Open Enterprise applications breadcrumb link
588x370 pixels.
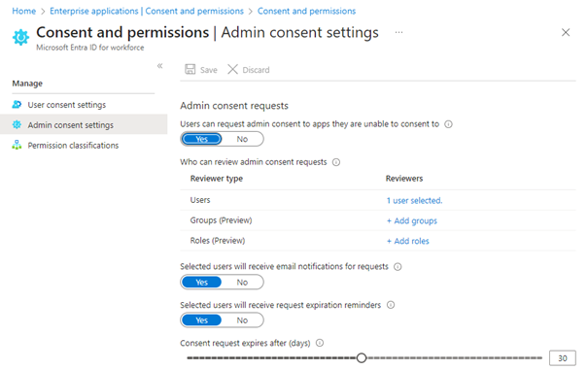pyautogui.click(x=147, y=11)
